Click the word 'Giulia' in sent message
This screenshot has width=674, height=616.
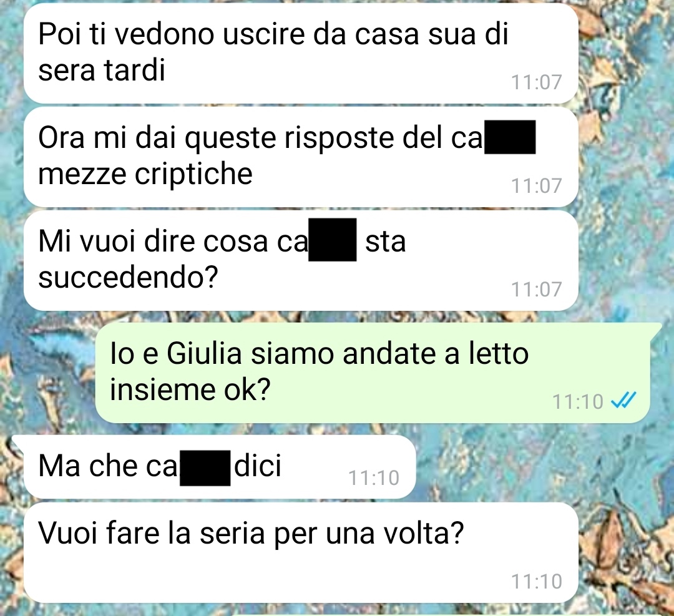coord(204,354)
